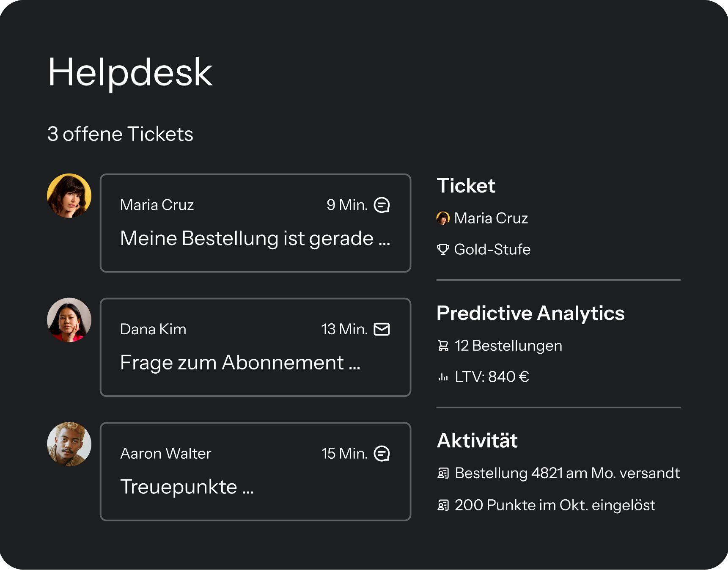Click the shopping cart icon beside 12 Bestellungen
Image resolution: width=728 pixels, height=570 pixels.
point(443,346)
